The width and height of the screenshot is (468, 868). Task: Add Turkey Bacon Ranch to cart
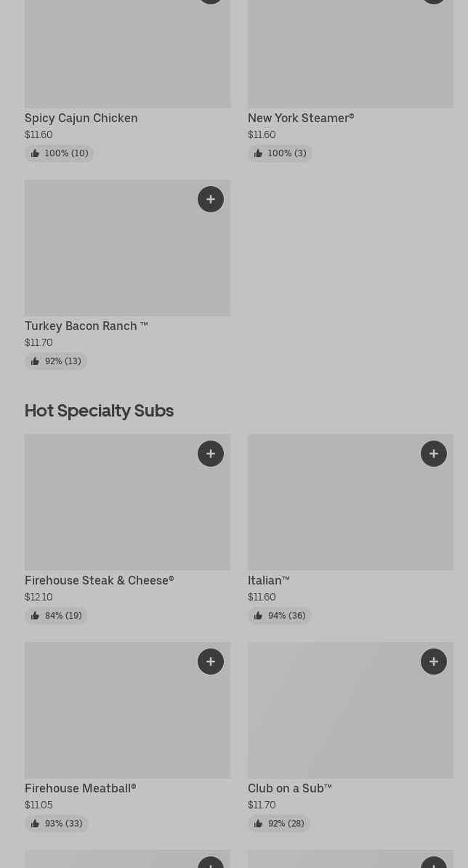tap(211, 199)
